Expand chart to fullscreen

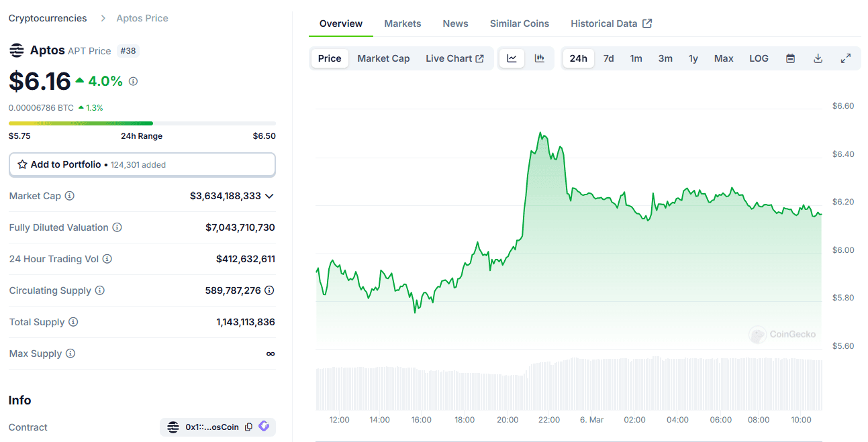pyautogui.click(x=846, y=58)
